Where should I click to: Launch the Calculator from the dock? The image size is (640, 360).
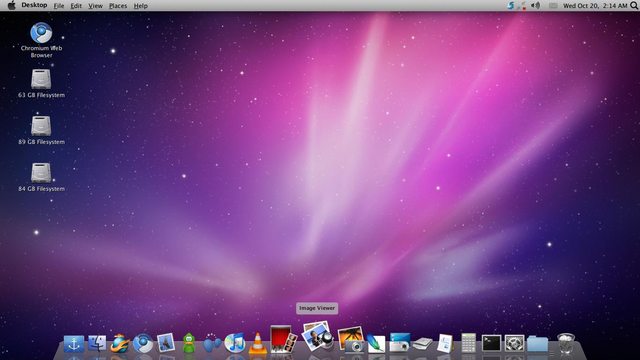(468, 343)
